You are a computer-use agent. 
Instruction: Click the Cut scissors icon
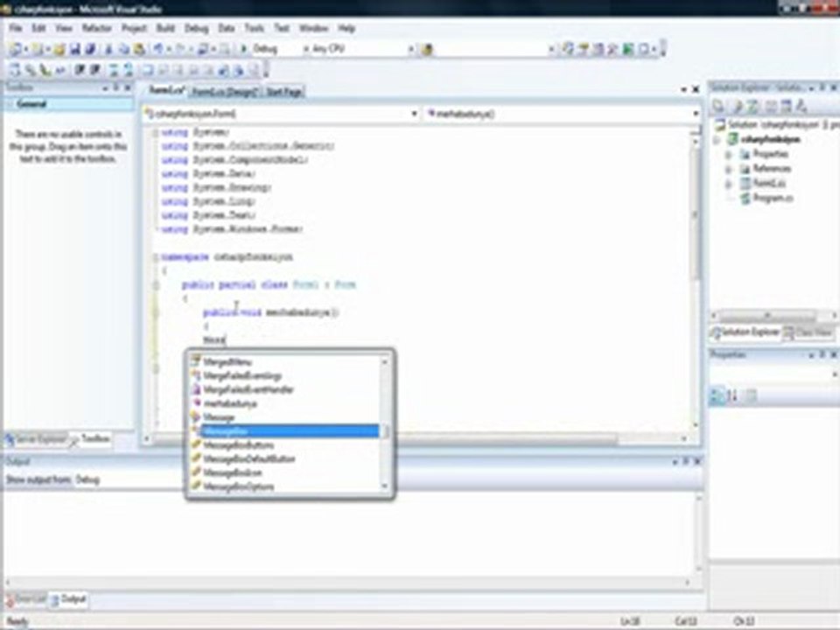point(108,49)
